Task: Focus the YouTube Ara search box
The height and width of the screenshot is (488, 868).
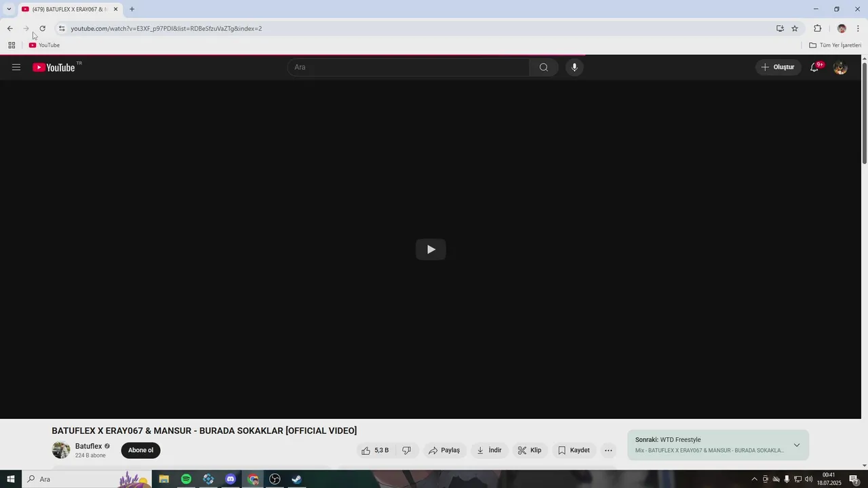Action: click(x=408, y=67)
